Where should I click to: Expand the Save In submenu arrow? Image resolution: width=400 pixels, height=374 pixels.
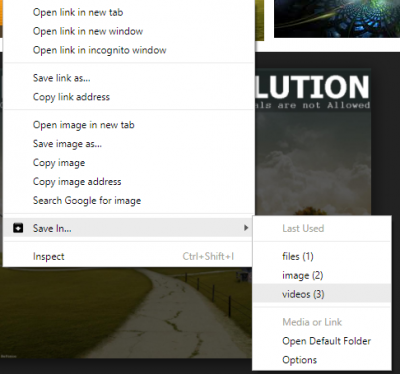click(x=246, y=228)
